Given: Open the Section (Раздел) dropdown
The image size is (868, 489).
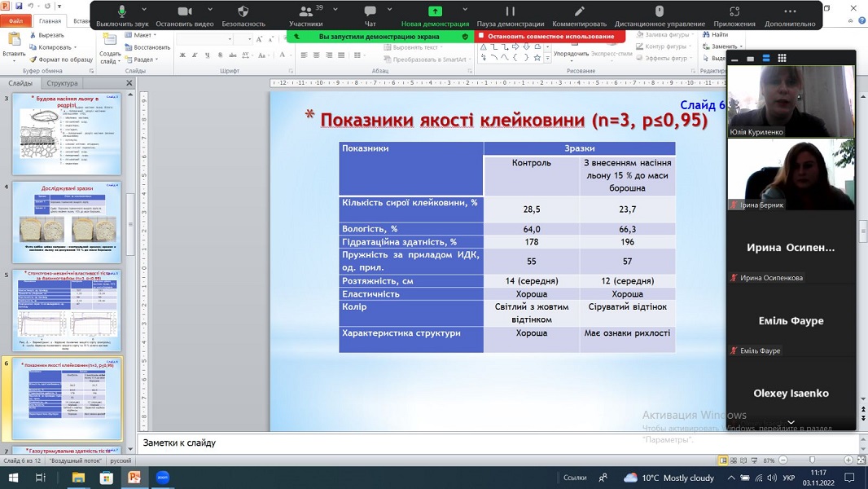Looking at the screenshot, I should [x=142, y=59].
